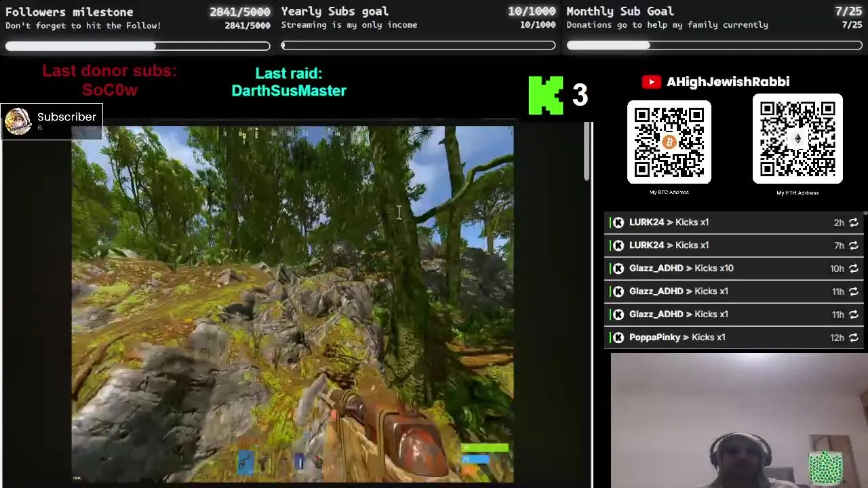Click the 'Last raid:' label
The height and width of the screenshot is (488, 868).
pos(289,73)
